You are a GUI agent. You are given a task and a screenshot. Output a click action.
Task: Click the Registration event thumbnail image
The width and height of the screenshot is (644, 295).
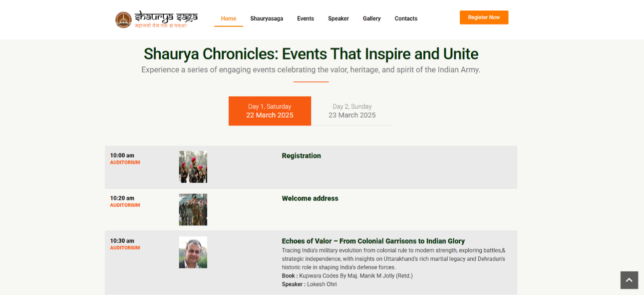193,167
